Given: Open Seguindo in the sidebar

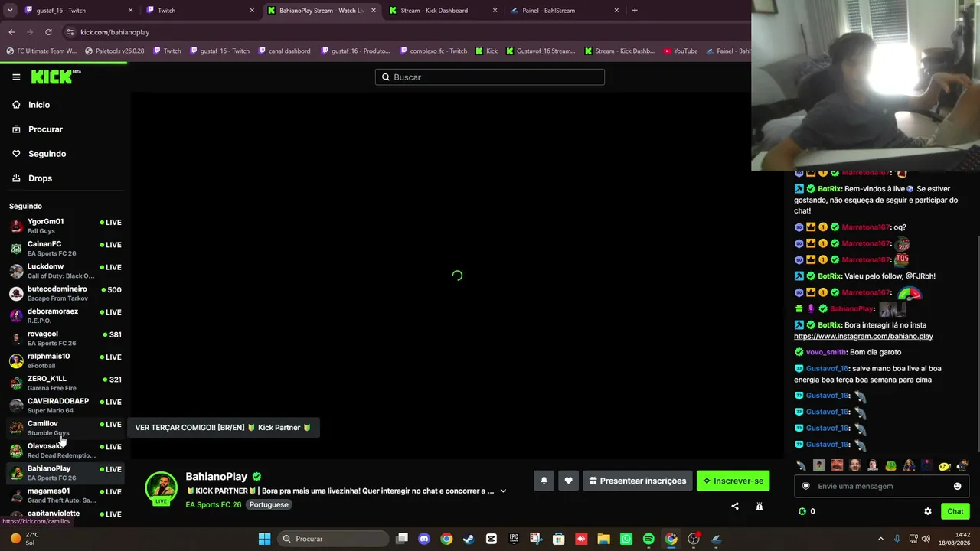Looking at the screenshot, I should (x=47, y=154).
